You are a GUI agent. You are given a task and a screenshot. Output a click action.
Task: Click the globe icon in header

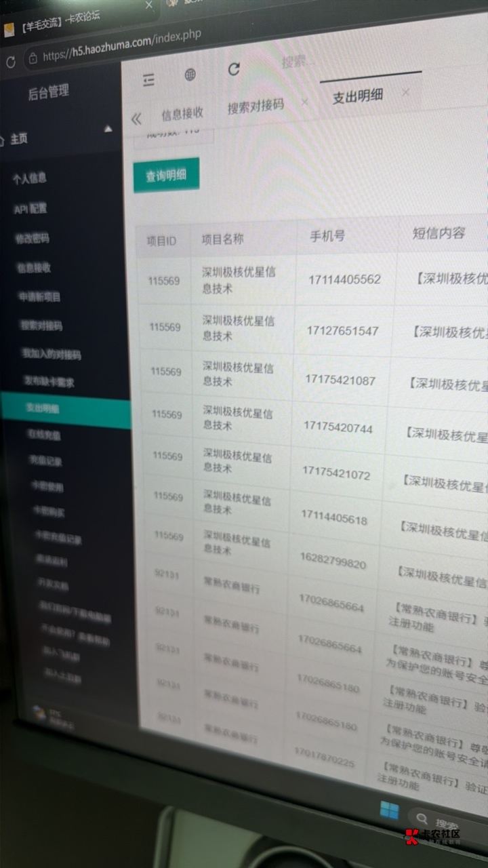pos(190,75)
